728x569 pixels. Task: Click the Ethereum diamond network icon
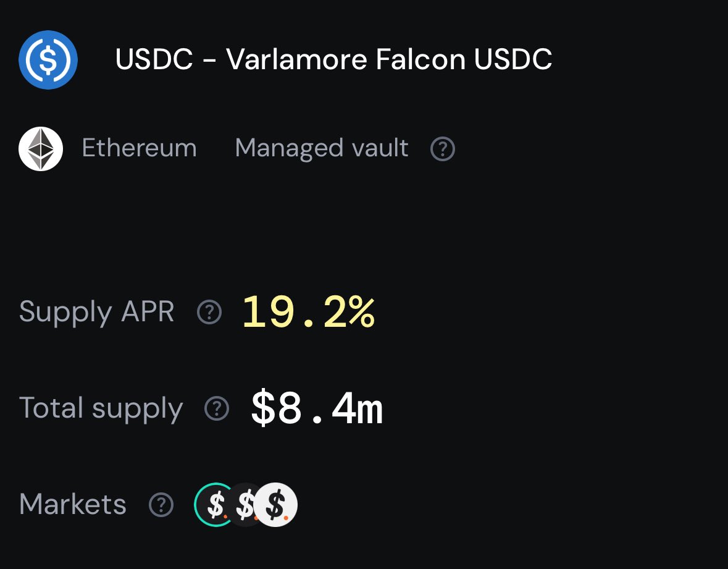coord(41,149)
